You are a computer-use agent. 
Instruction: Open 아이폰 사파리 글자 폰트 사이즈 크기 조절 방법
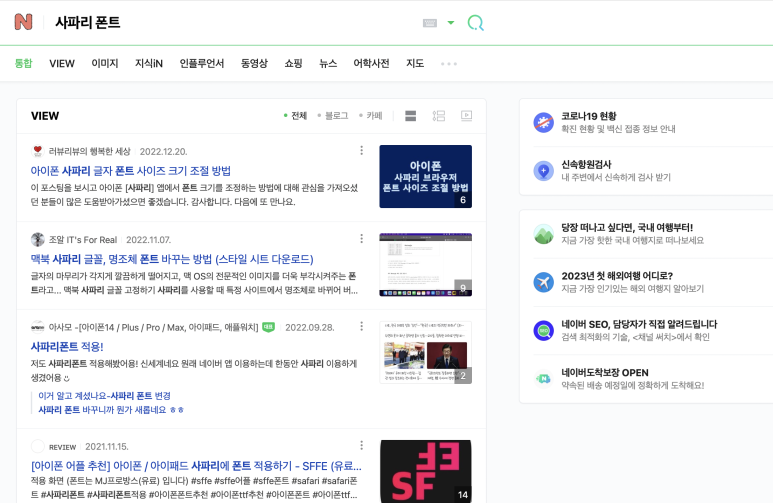131,171
